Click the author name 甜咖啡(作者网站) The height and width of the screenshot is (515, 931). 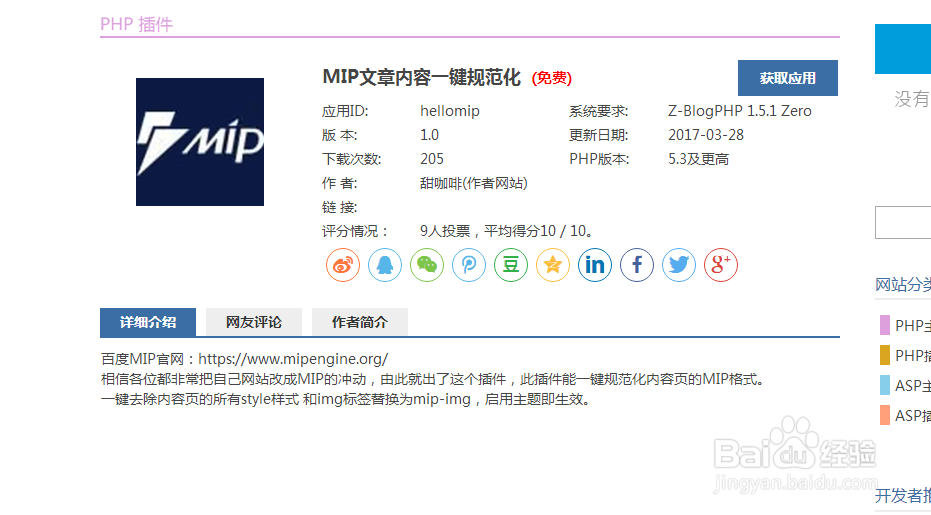(473, 183)
